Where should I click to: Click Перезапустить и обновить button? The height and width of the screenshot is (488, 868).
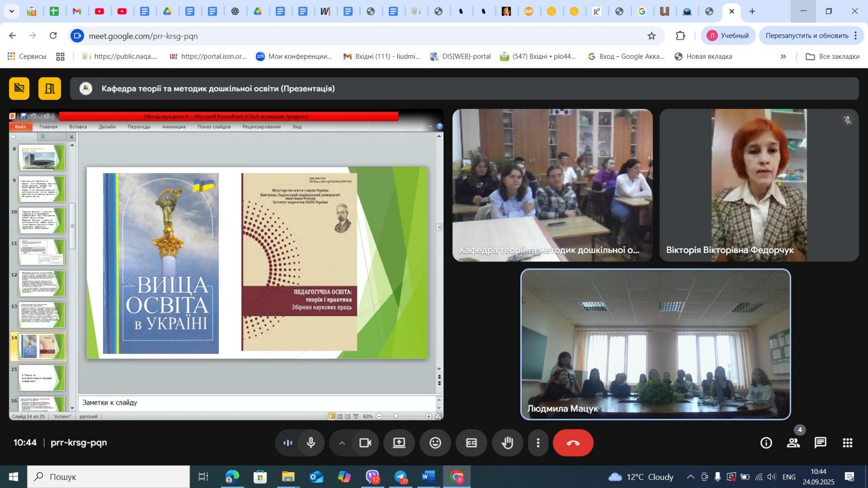click(x=807, y=36)
